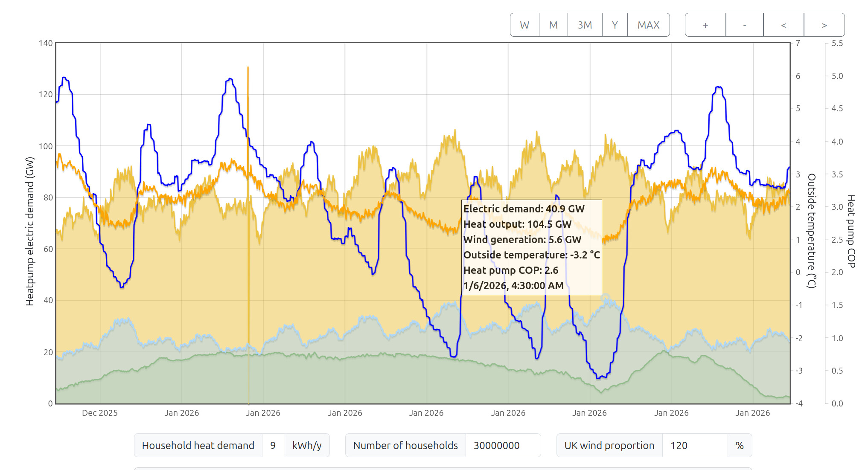Click the Outside temperature axis title
Image resolution: width=868 pixels, height=470 pixels.
[x=812, y=230]
